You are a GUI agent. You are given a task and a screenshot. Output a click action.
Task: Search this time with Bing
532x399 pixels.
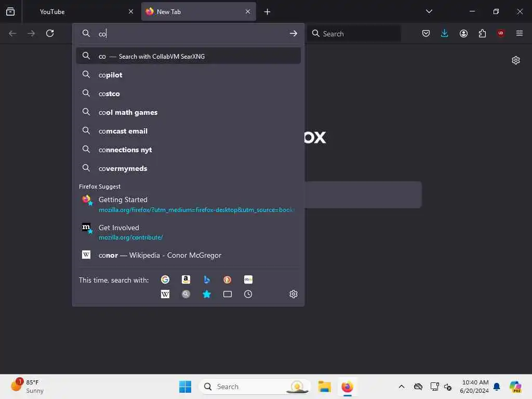[207, 280]
